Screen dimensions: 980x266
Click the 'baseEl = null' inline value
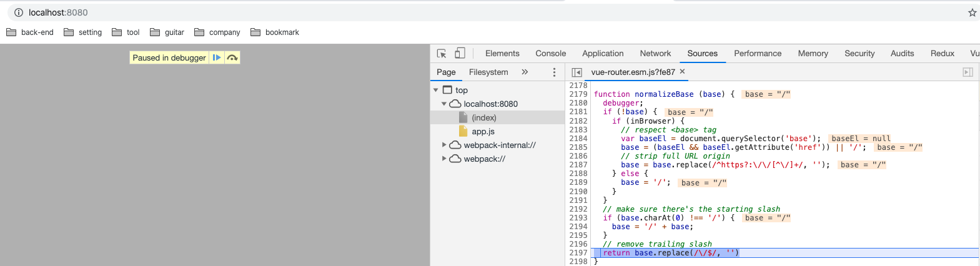(x=861, y=139)
